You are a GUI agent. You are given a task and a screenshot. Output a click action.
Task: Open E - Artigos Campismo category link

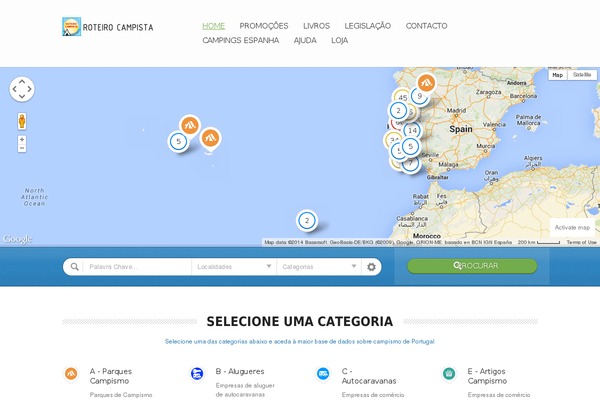click(487, 376)
